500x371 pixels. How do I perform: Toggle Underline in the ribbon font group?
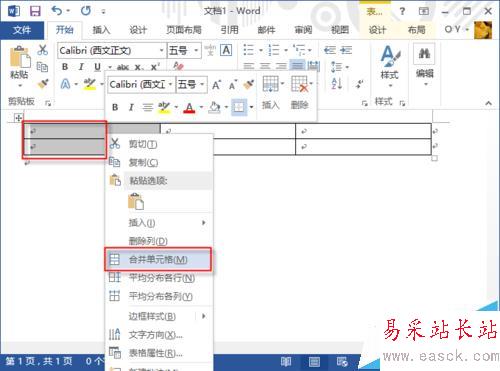(x=97, y=67)
